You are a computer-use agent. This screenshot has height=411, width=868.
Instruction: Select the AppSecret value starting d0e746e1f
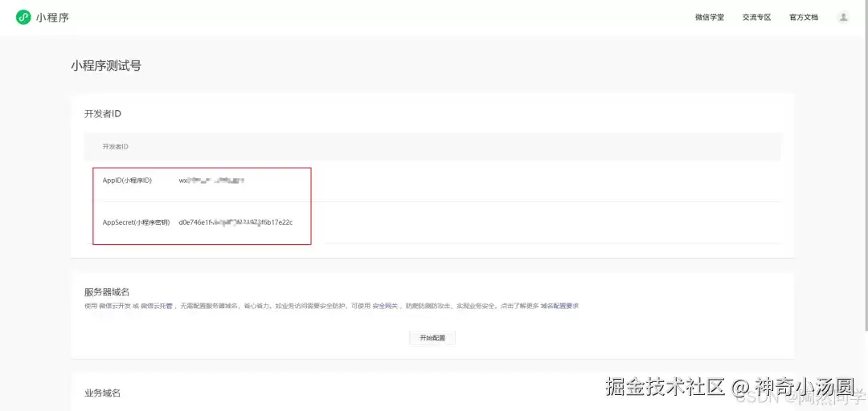pyautogui.click(x=235, y=222)
